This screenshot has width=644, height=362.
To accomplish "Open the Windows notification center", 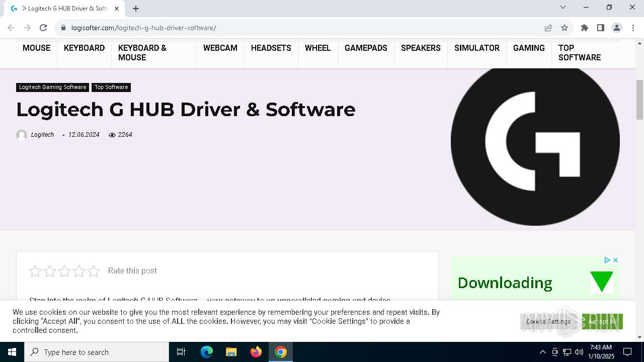I will [x=627, y=352].
